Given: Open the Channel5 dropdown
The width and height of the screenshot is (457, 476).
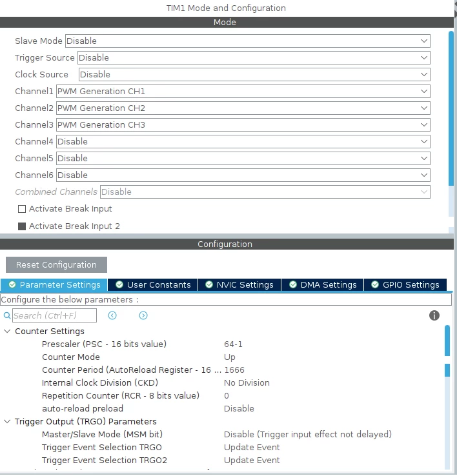Looking at the screenshot, I should [x=243, y=158].
